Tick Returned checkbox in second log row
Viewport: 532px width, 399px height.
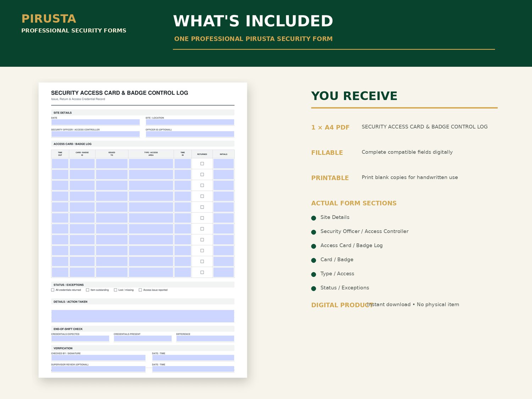(202, 174)
